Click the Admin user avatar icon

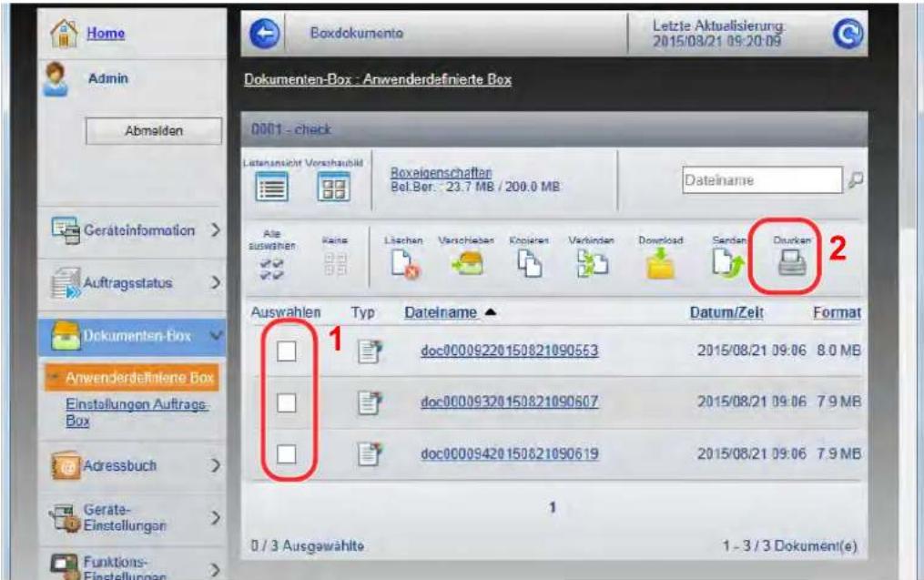56,79
